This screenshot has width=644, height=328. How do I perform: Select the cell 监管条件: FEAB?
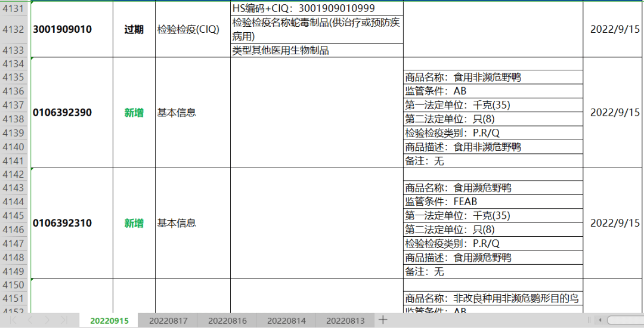click(493, 202)
